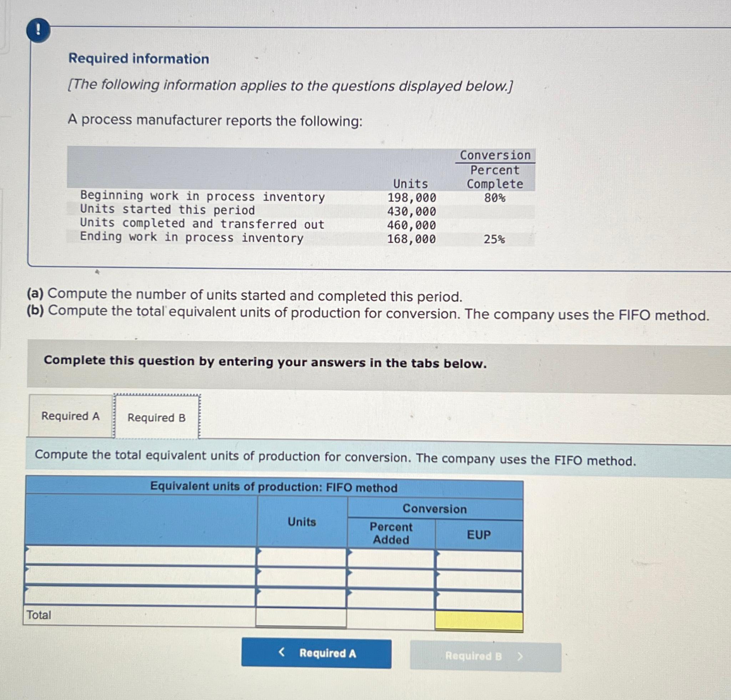The image size is (731, 700).
Task: Click the blue exclamation alert icon
Action: [39, 31]
